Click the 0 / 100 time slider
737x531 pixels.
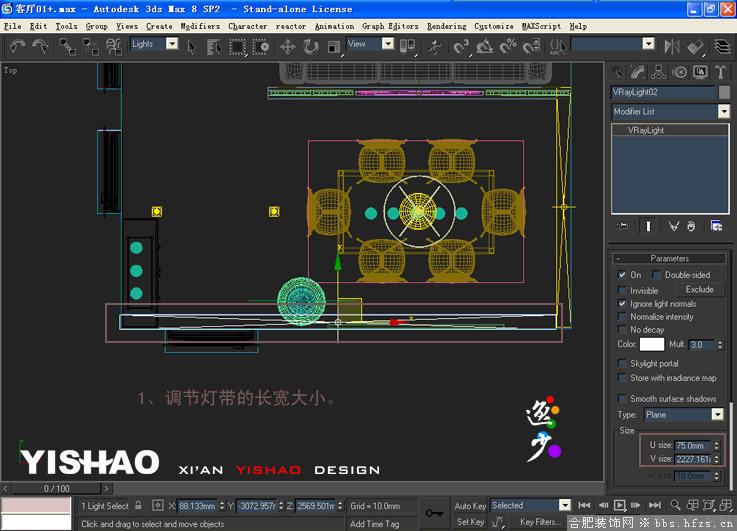click(56, 489)
